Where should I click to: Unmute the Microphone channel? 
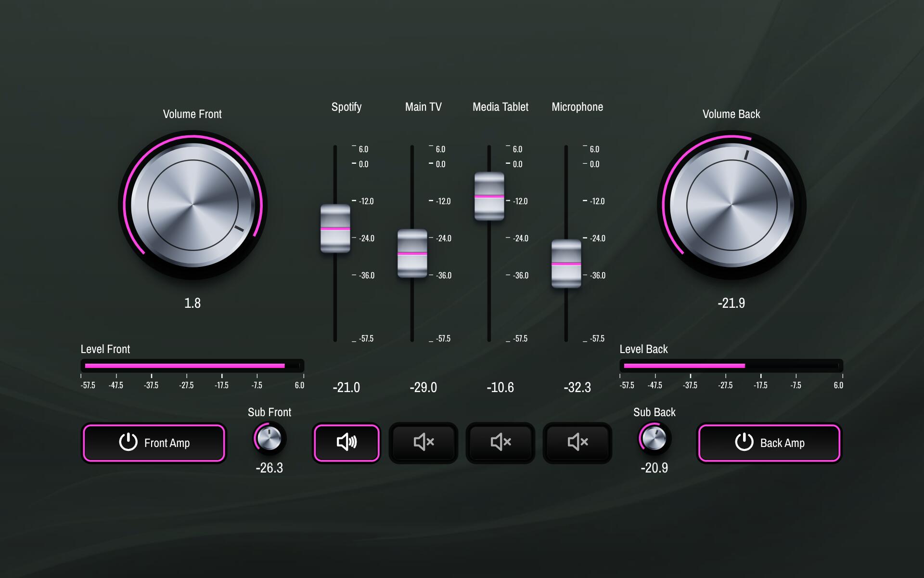pos(577,443)
